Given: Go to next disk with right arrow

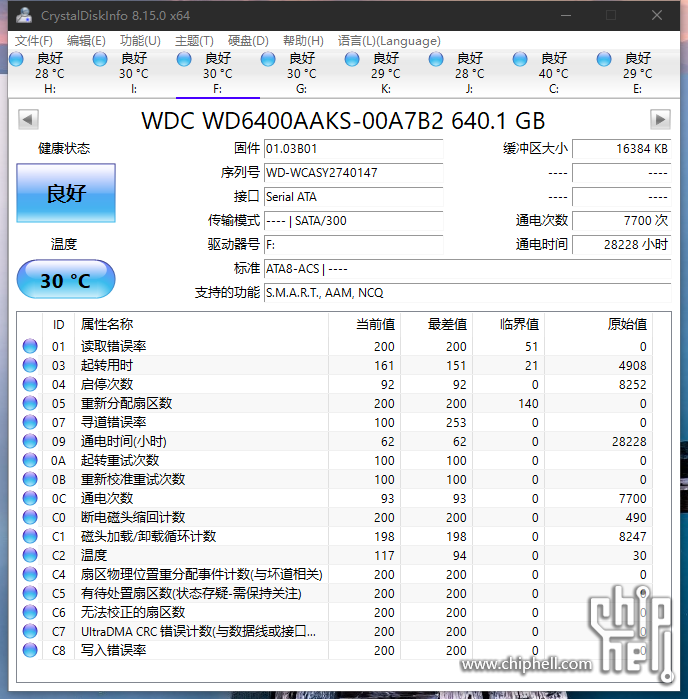Looking at the screenshot, I should [660, 119].
